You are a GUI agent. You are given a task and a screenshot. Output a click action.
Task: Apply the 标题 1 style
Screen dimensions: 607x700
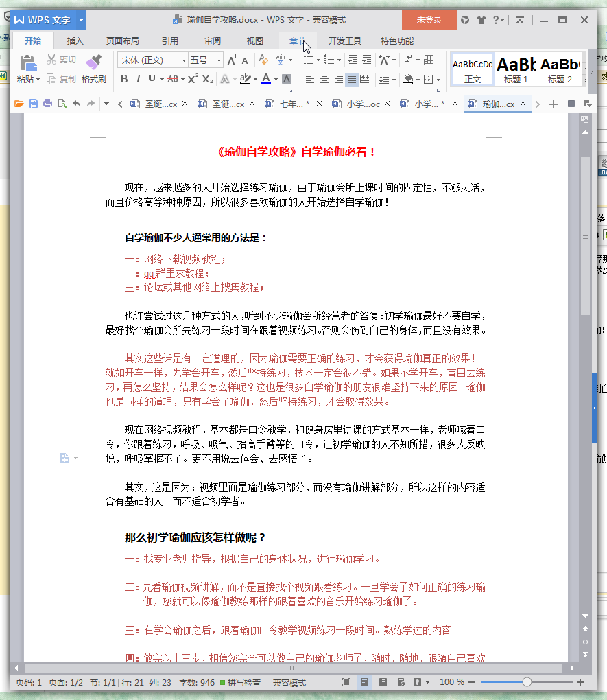point(516,69)
